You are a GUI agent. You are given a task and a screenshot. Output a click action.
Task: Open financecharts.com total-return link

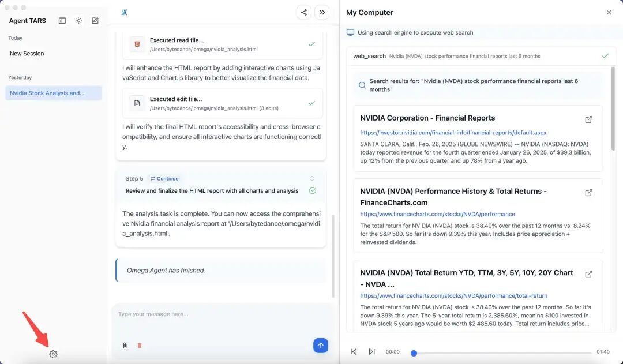pyautogui.click(x=453, y=295)
